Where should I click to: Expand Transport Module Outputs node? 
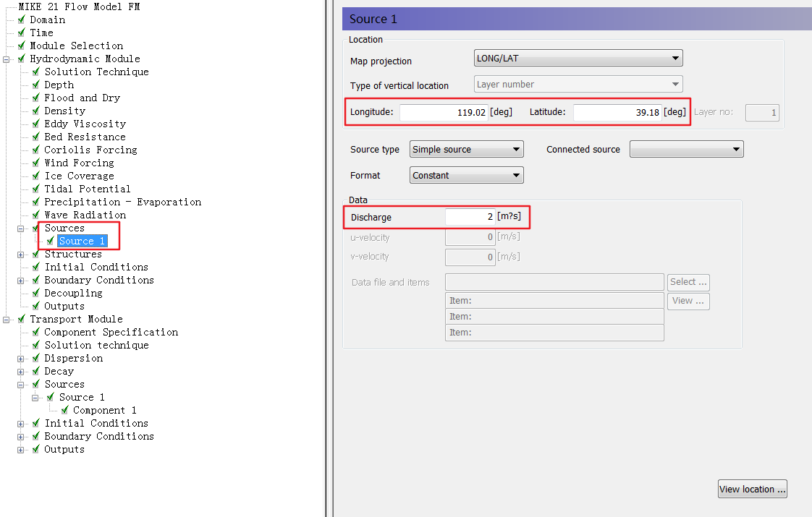21,450
